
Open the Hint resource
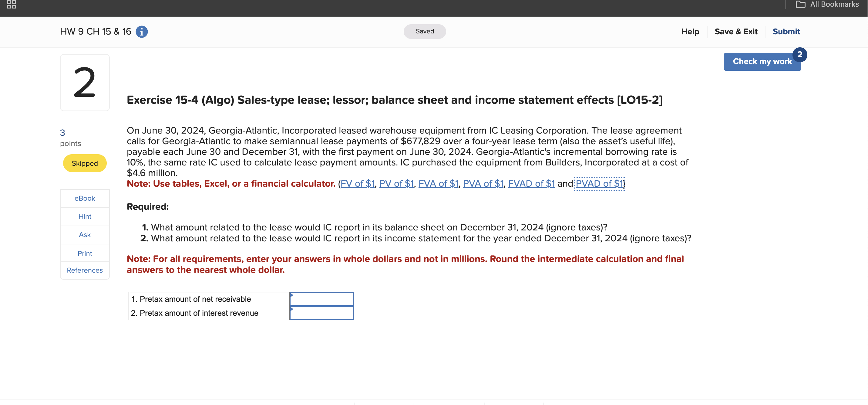[x=85, y=216]
